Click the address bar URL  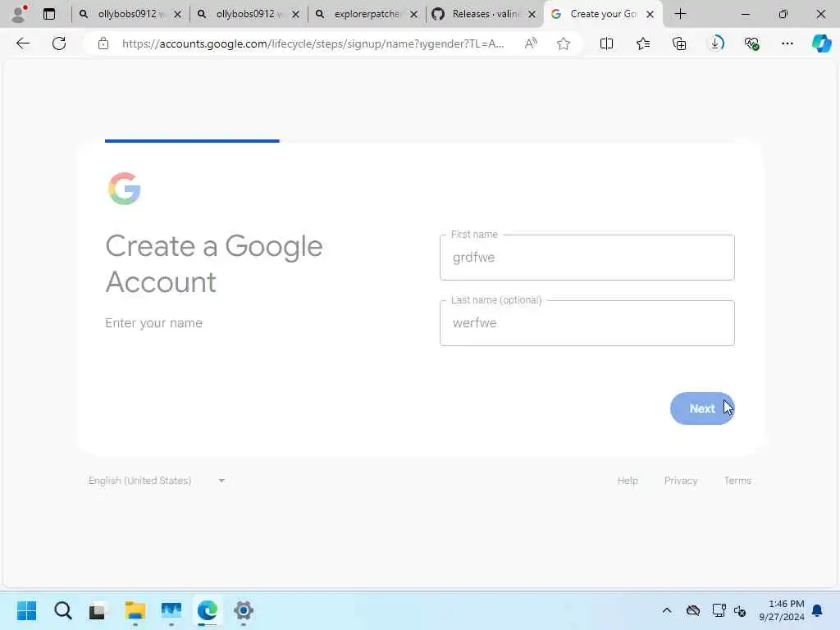(x=313, y=43)
